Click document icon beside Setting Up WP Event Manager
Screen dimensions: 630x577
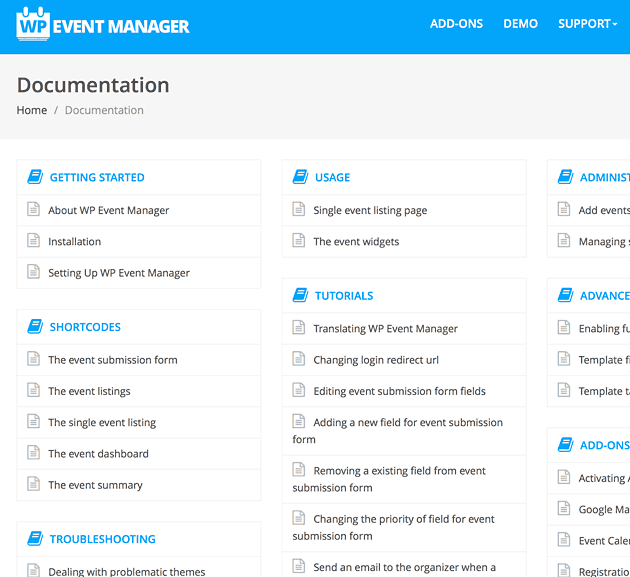[x=33, y=272]
